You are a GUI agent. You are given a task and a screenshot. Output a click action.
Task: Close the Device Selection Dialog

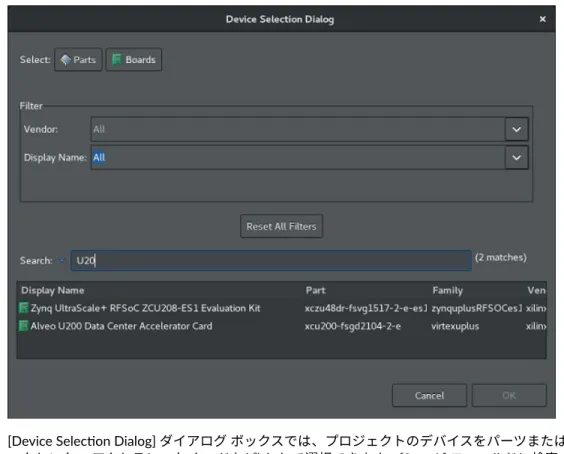[x=542, y=19]
